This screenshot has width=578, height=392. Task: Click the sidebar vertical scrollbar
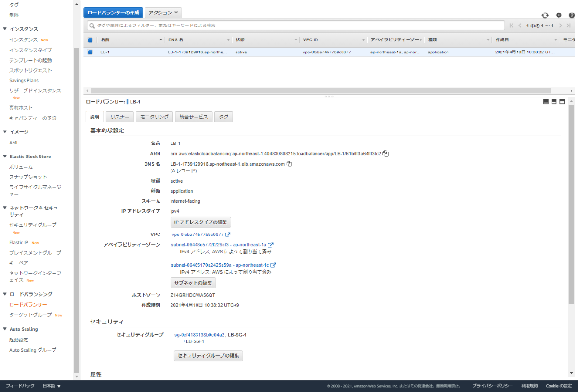pyautogui.click(x=76, y=210)
